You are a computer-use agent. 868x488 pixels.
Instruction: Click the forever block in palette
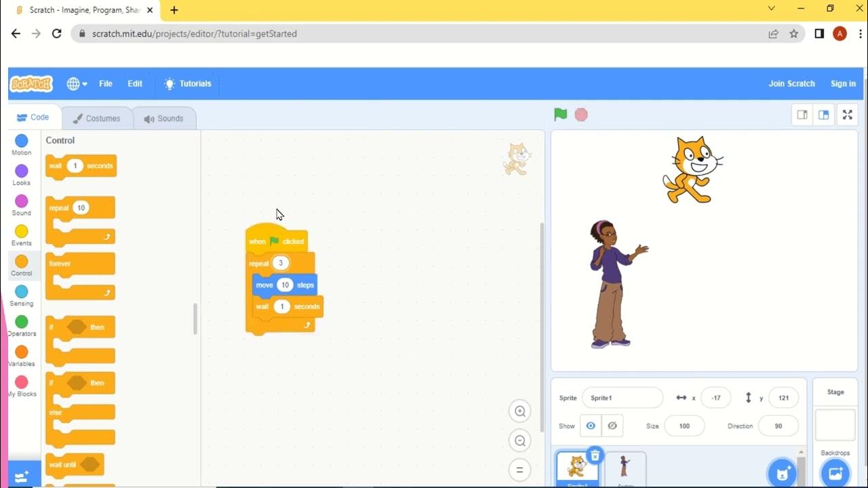tap(80, 276)
